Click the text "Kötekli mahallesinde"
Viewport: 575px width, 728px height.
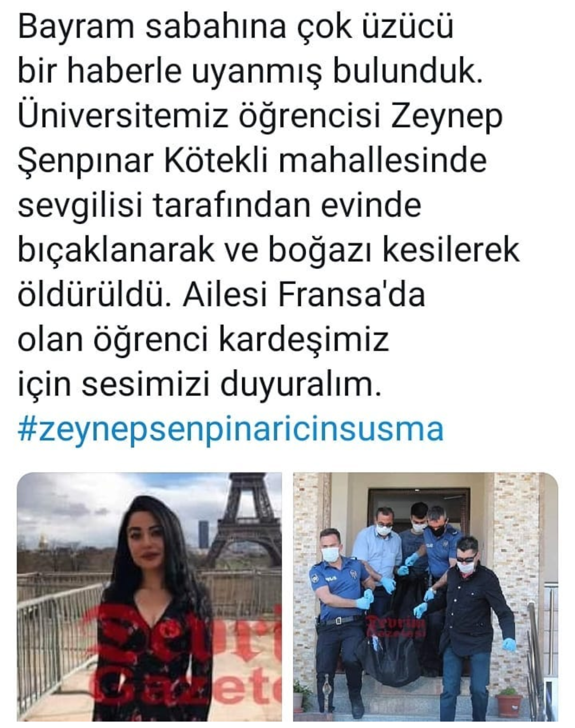point(325,160)
